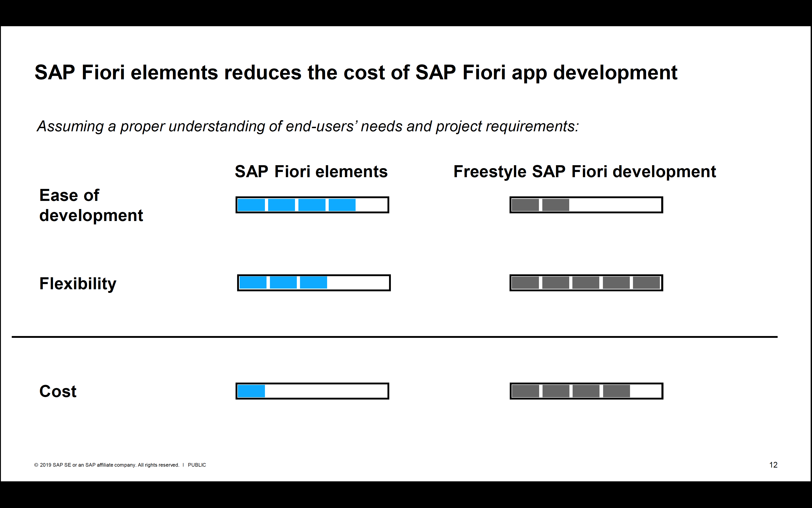The height and width of the screenshot is (508, 812).
Task: Click the copyright notice '2019 SAP SE'
Action: coord(106,465)
